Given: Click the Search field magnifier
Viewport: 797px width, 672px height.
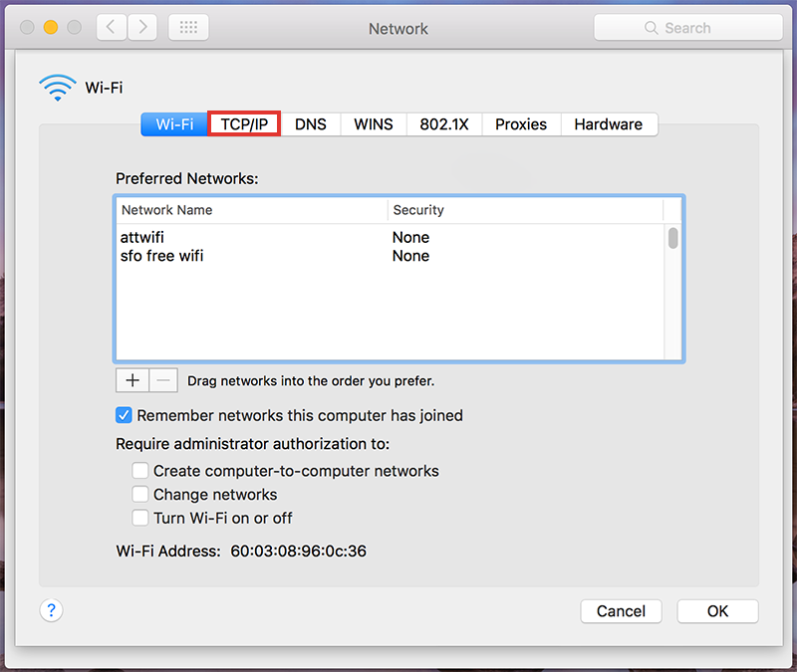Looking at the screenshot, I should (652, 27).
